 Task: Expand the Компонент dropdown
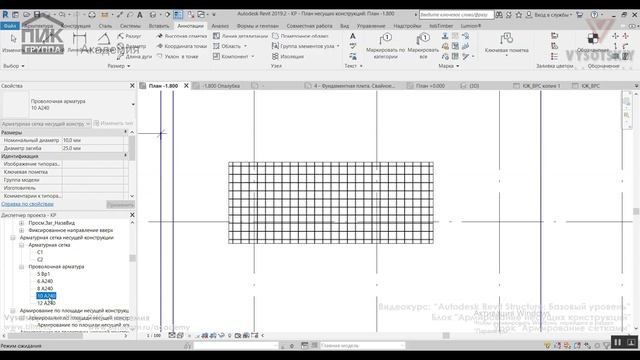253,56
